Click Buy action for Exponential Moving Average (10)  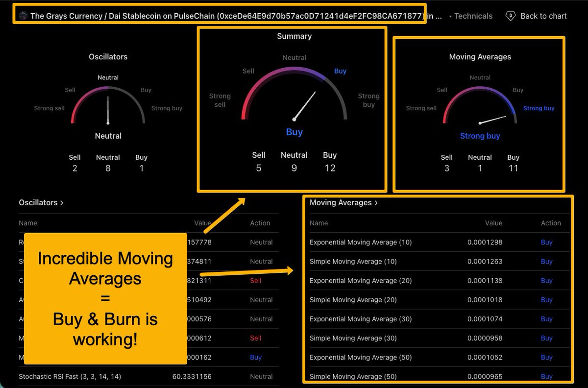coord(546,242)
